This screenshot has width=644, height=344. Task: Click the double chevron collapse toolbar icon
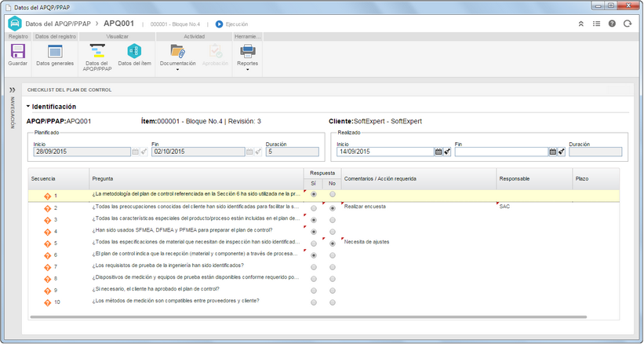(x=580, y=24)
